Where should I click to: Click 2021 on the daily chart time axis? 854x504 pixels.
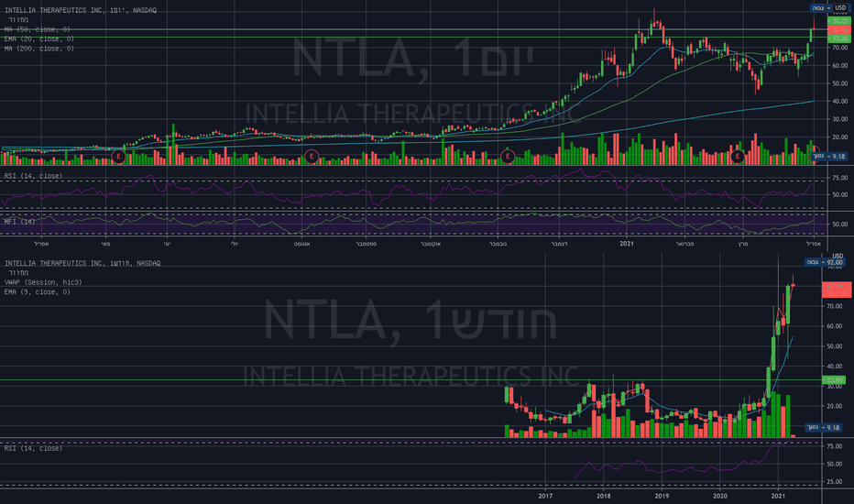[x=627, y=244]
